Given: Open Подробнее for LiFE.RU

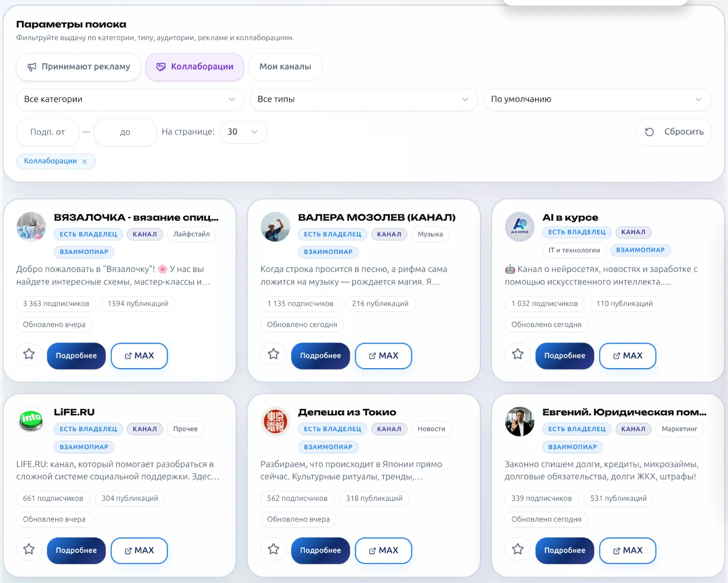Looking at the screenshot, I should 76,550.
